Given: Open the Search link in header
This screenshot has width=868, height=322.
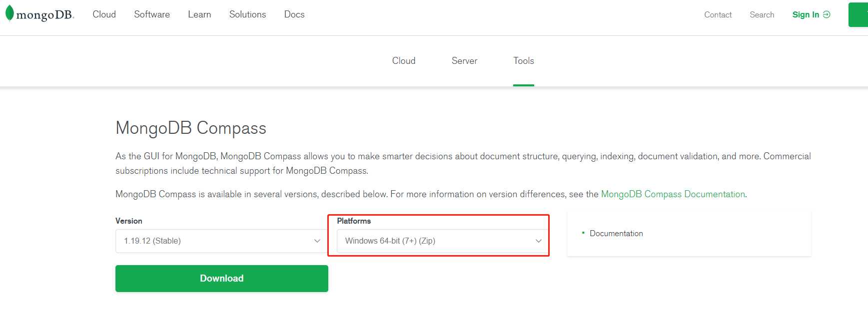Looking at the screenshot, I should click(762, 15).
